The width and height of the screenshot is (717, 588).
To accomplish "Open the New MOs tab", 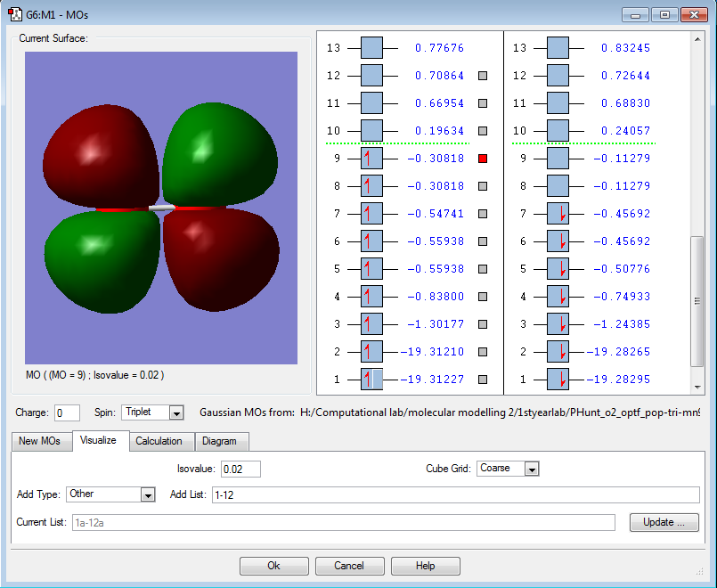I will coord(41,441).
